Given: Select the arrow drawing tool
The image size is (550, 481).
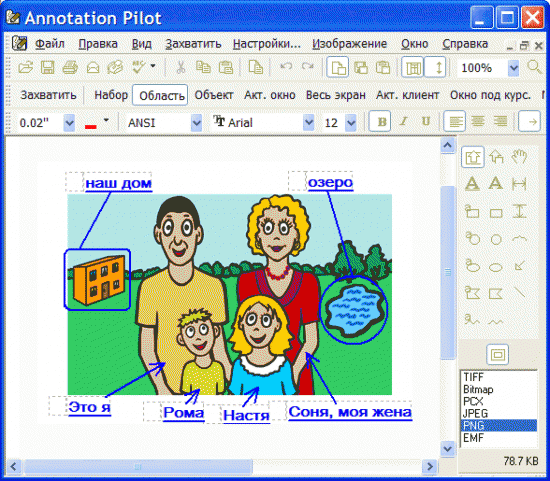Looking at the screenshot, I should coord(519,266).
